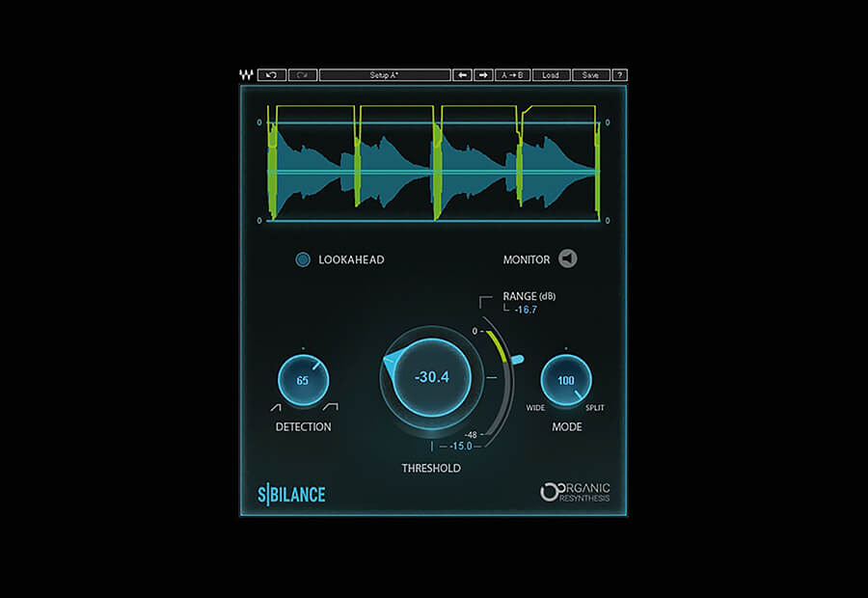
Task: Open the Save preset menu
Action: (590, 75)
